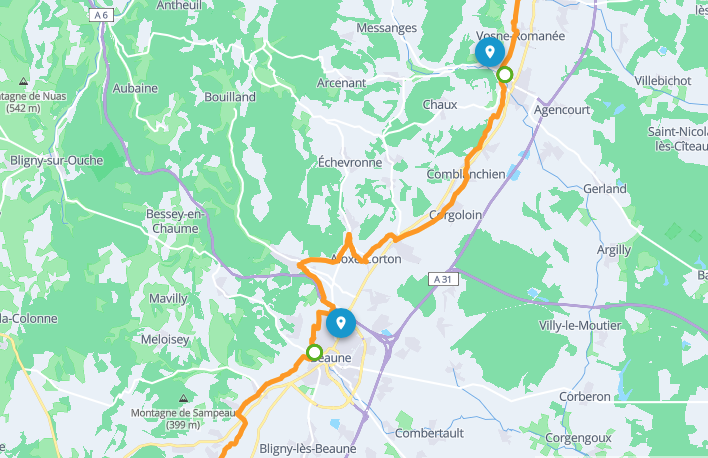Click the Bouilland village label

tap(230, 97)
